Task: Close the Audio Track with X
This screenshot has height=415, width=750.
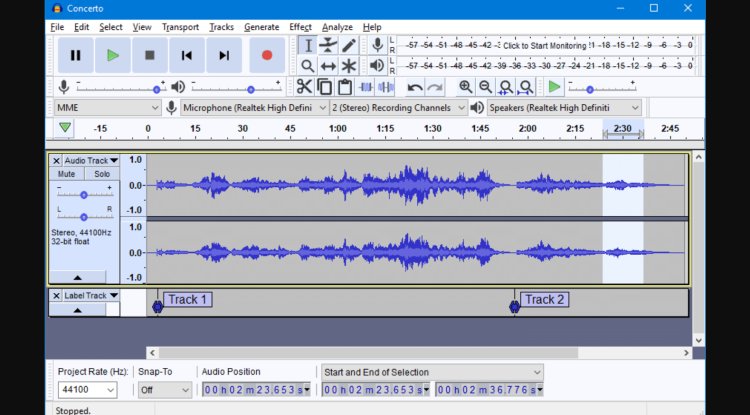Action: point(56,161)
